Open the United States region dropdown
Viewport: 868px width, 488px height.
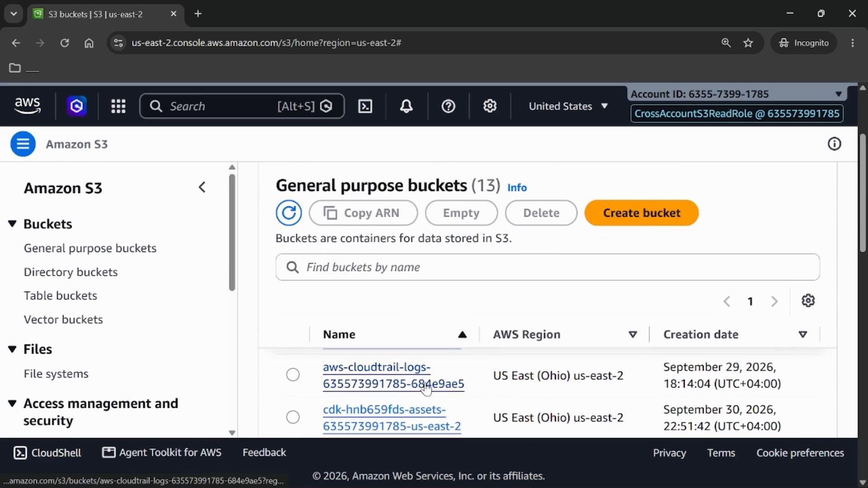(568, 106)
